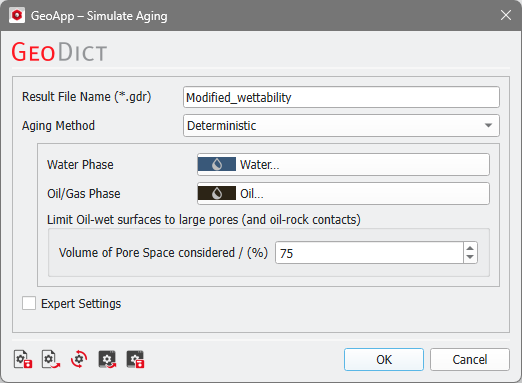
Task: Enable the Expert Settings checkbox
Action: coord(29,303)
